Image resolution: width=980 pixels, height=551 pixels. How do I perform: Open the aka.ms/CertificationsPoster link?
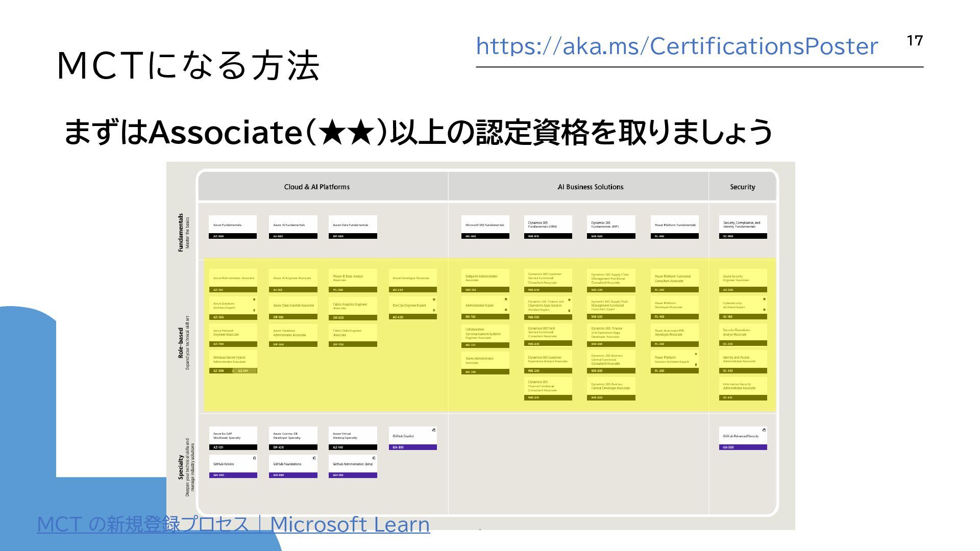click(x=676, y=46)
